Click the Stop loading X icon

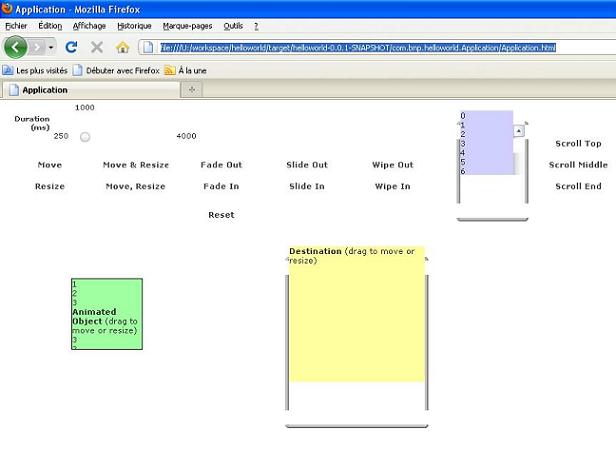click(x=97, y=47)
